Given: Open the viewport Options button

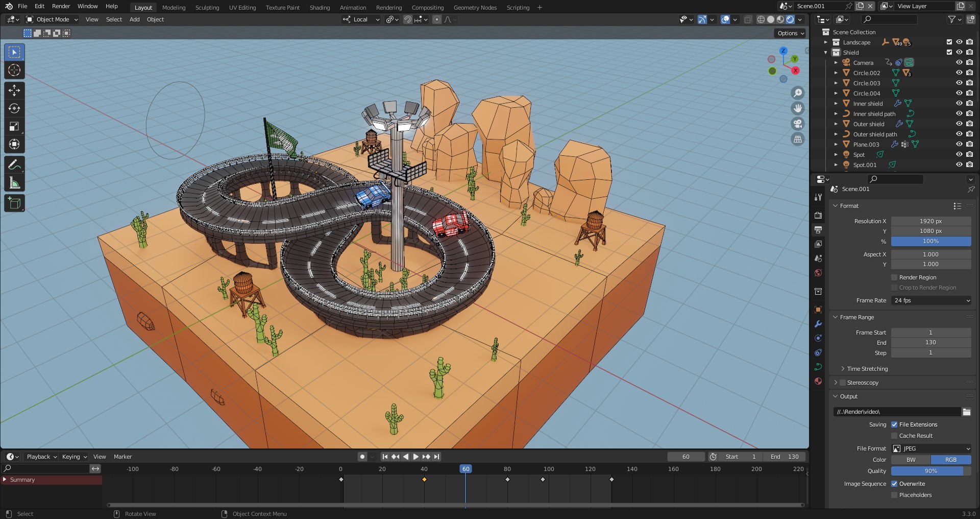Looking at the screenshot, I should click(x=789, y=33).
